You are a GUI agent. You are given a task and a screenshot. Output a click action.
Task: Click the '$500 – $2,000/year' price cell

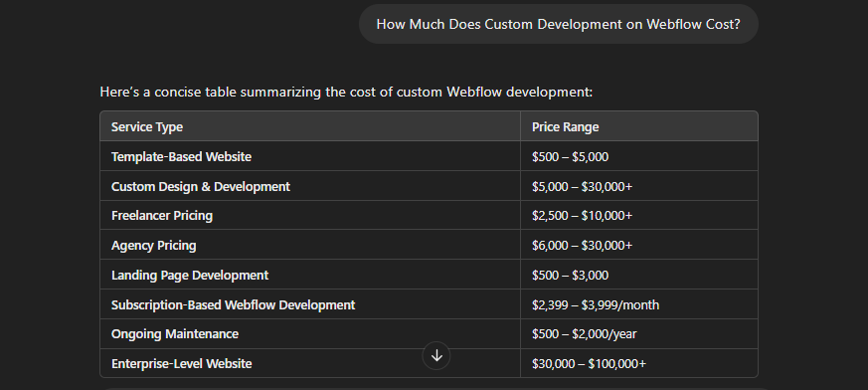tap(639, 334)
